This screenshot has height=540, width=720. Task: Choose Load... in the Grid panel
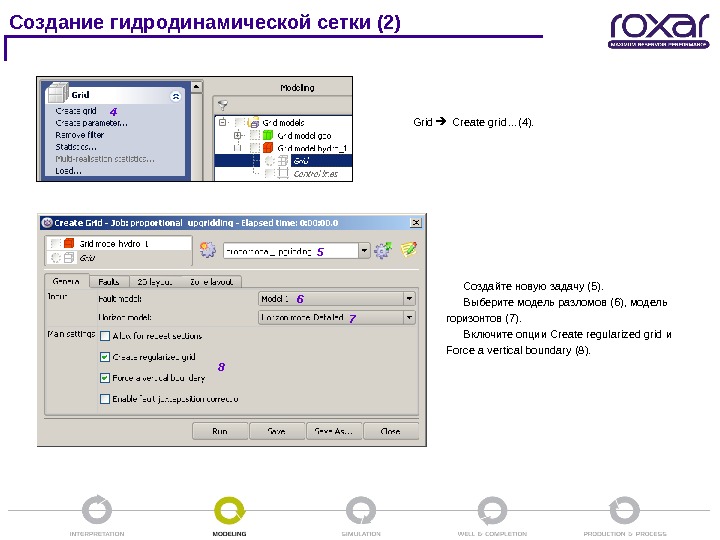[68, 171]
